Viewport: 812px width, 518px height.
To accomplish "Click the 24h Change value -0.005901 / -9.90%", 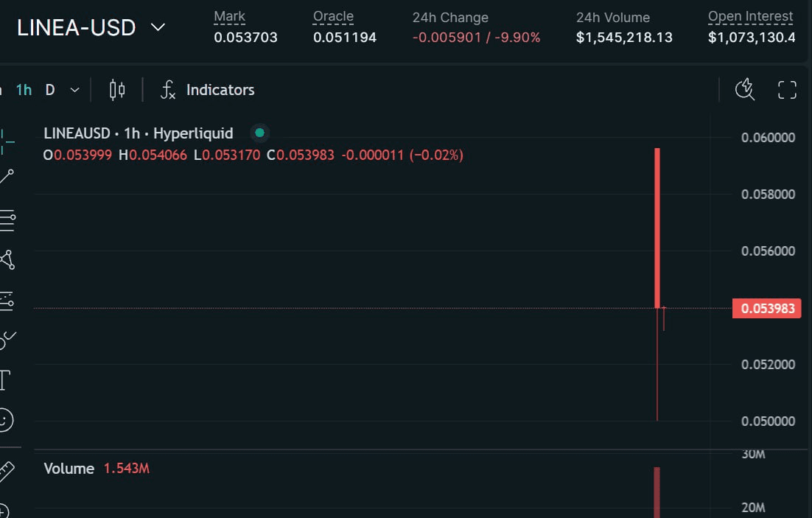I will pyautogui.click(x=476, y=38).
